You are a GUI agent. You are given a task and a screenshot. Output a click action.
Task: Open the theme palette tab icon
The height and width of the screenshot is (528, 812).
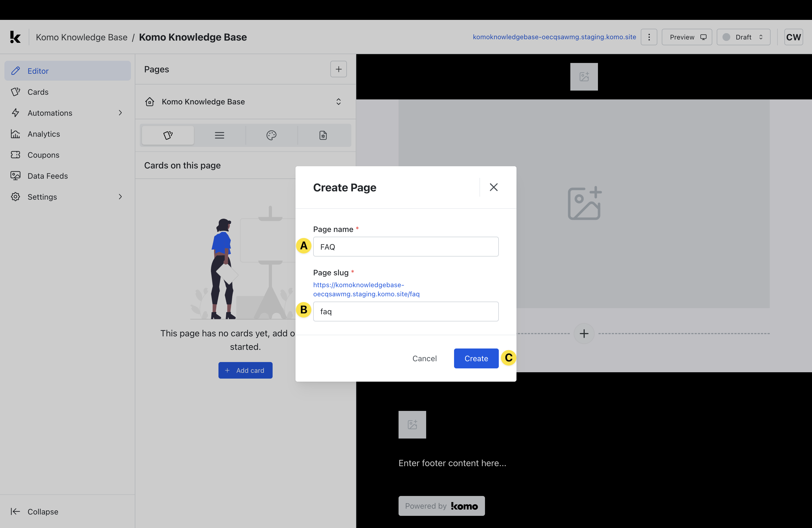pos(271,135)
